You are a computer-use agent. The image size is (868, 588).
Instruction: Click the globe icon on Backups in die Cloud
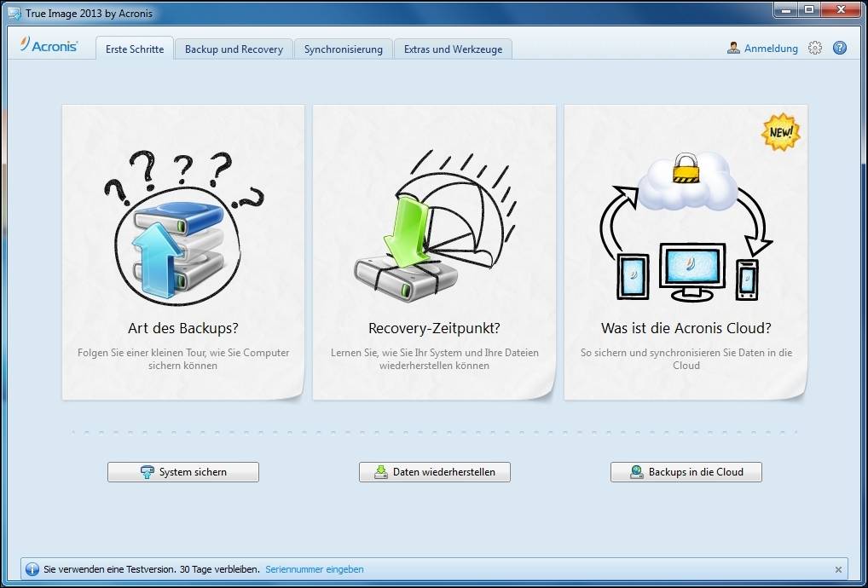[637, 472]
